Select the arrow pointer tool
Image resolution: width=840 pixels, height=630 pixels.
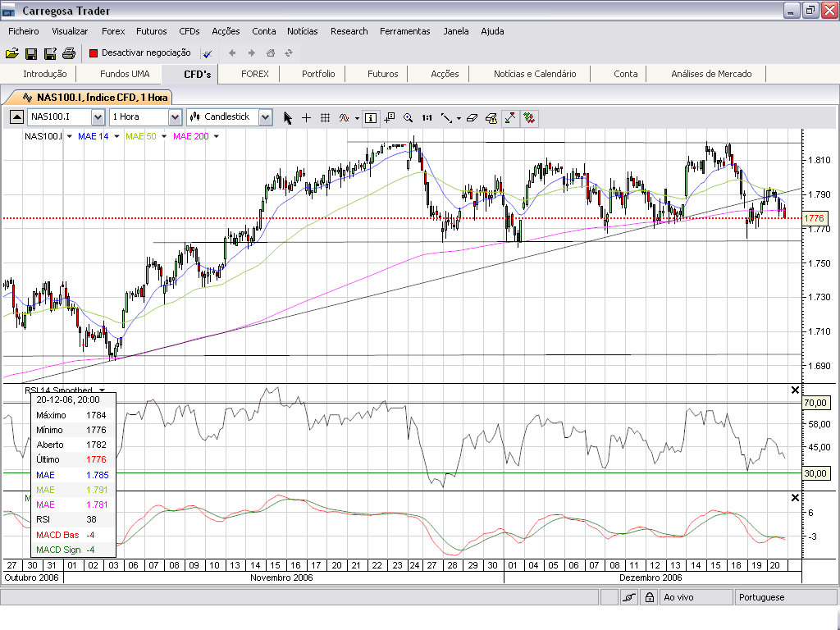point(288,117)
